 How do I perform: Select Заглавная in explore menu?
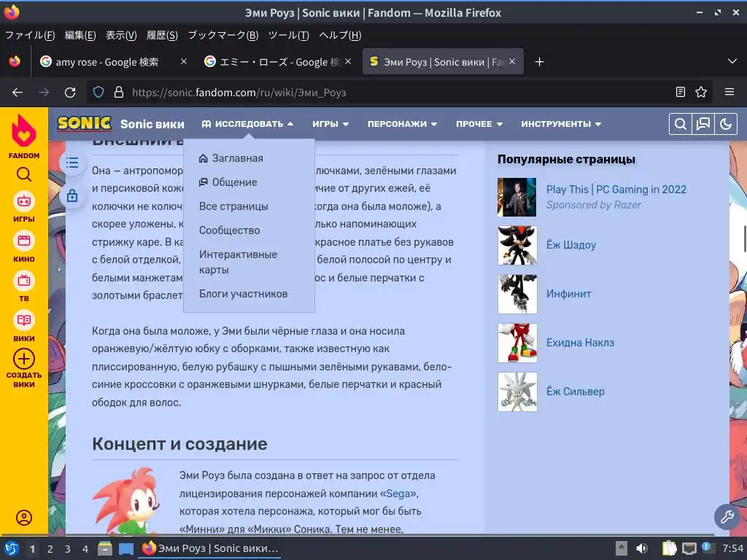pyautogui.click(x=231, y=158)
